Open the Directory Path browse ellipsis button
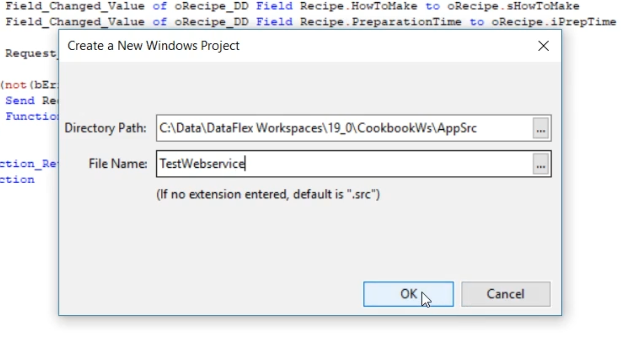This screenshot has width=644, height=362. click(x=540, y=128)
